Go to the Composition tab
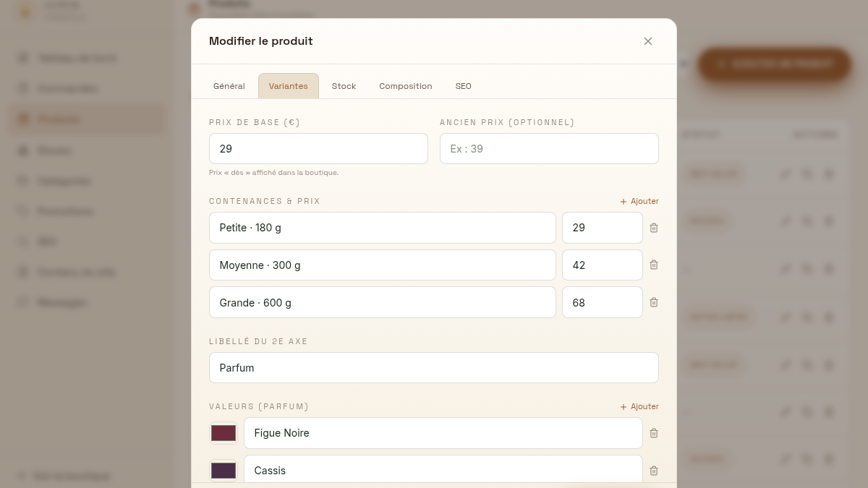This screenshot has height=488, width=868. 406,86
